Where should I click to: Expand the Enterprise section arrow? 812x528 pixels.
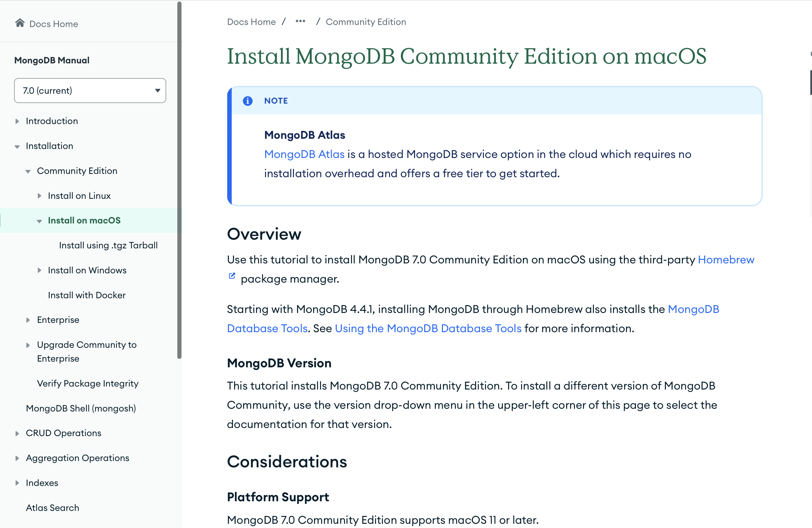pyautogui.click(x=28, y=320)
